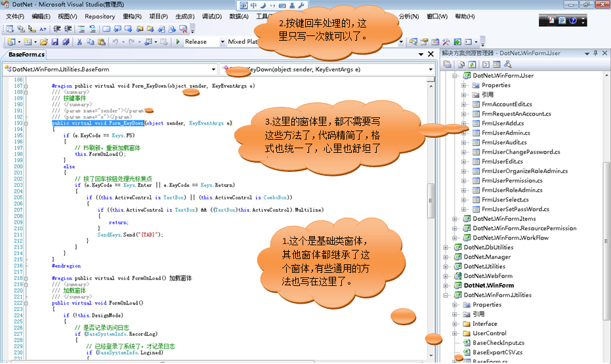The image size is (611, 364).
Task: Open the active documents list arrow
Action: [421, 54]
